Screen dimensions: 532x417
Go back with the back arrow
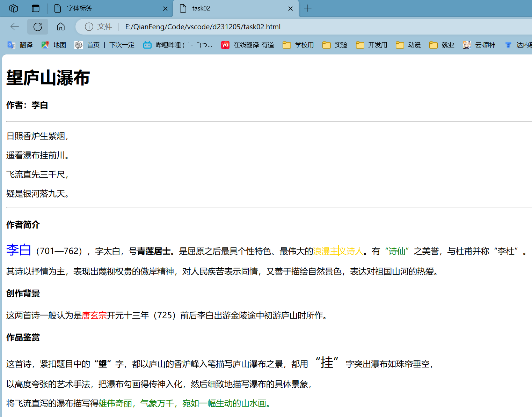(x=15, y=27)
